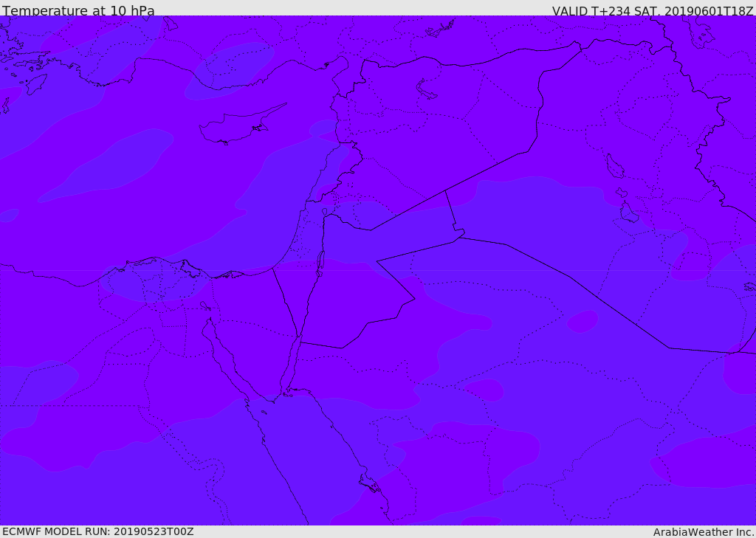Click the 'Temperature at 10 hPa' title text

pyautogui.click(x=78, y=10)
